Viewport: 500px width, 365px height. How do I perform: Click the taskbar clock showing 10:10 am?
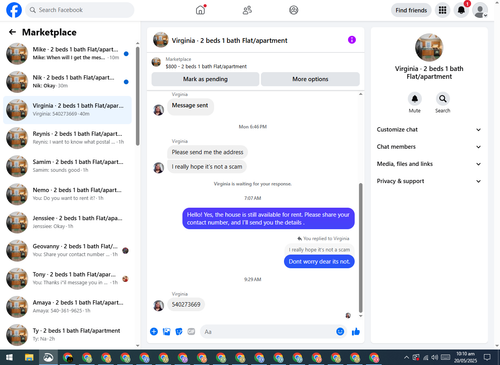(465, 357)
